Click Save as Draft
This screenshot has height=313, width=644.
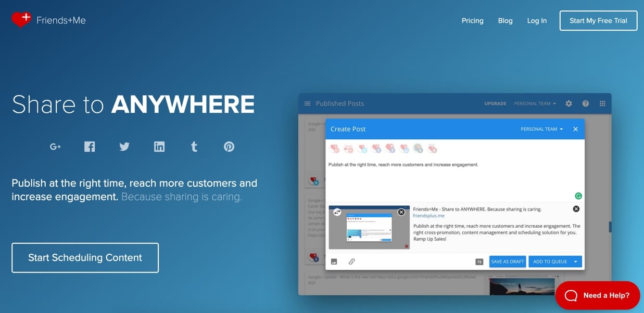click(508, 262)
